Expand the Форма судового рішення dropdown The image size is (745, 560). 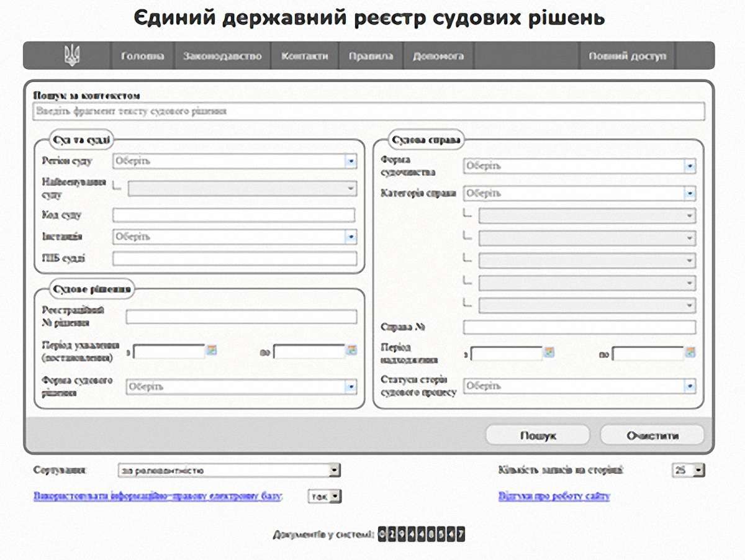click(x=242, y=387)
